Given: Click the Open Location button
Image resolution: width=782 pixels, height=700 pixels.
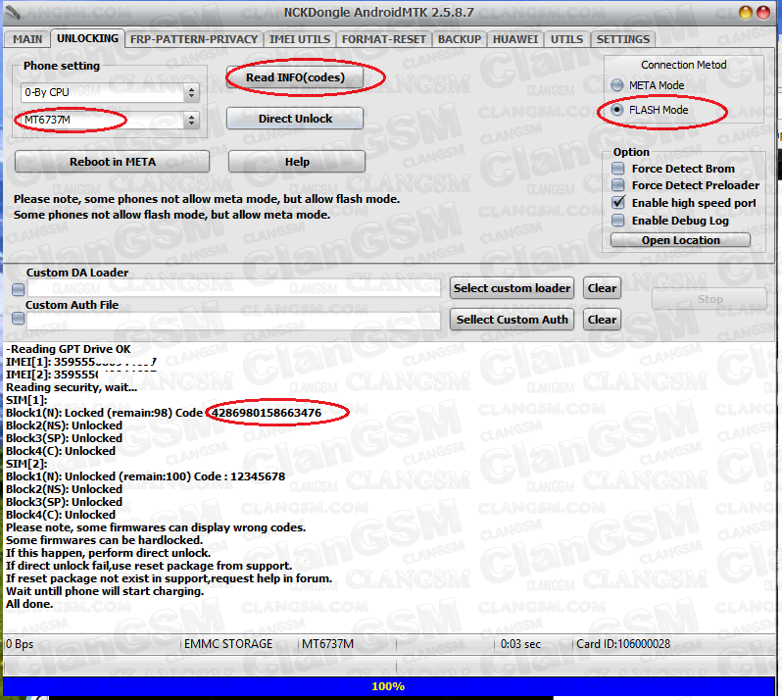Looking at the screenshot, I should [x=680, y=240].
